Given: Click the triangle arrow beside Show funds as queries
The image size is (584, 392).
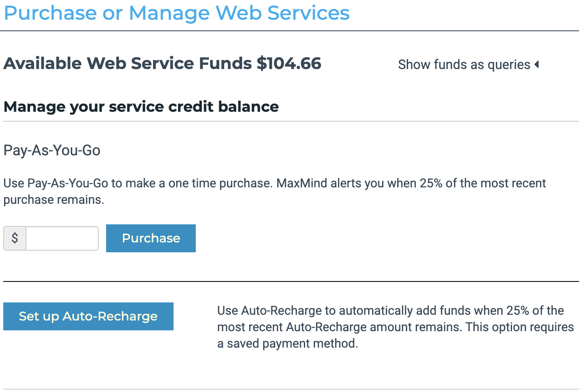Looking at the screenshot, I should click(x=537, y=65).
